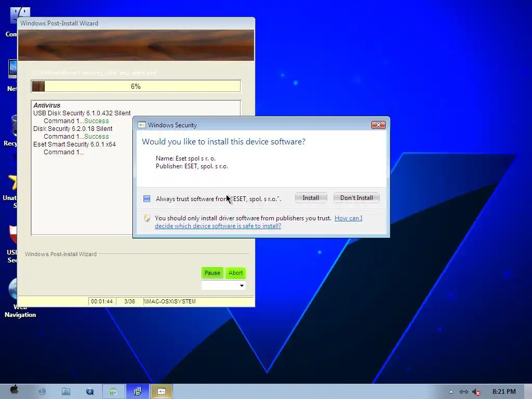Click the Don't Install button
Screen dimensions: 532x399
point(356,198)
